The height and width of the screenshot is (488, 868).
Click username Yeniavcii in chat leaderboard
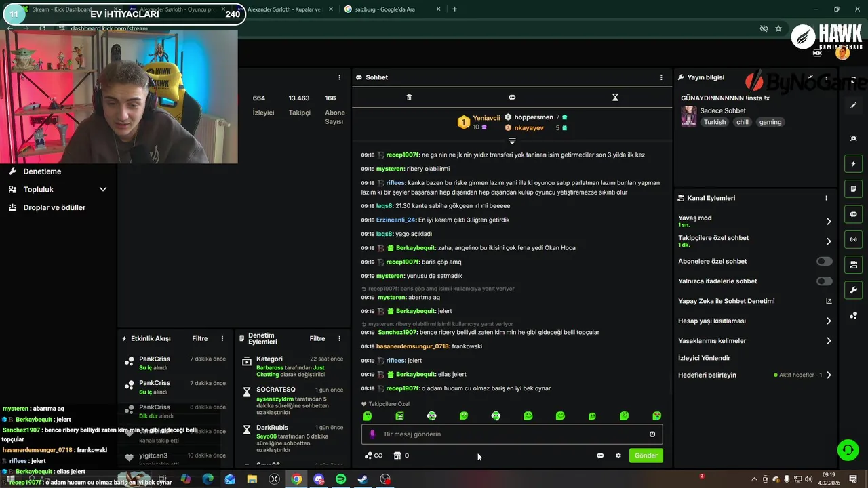(x=486, y=118)
